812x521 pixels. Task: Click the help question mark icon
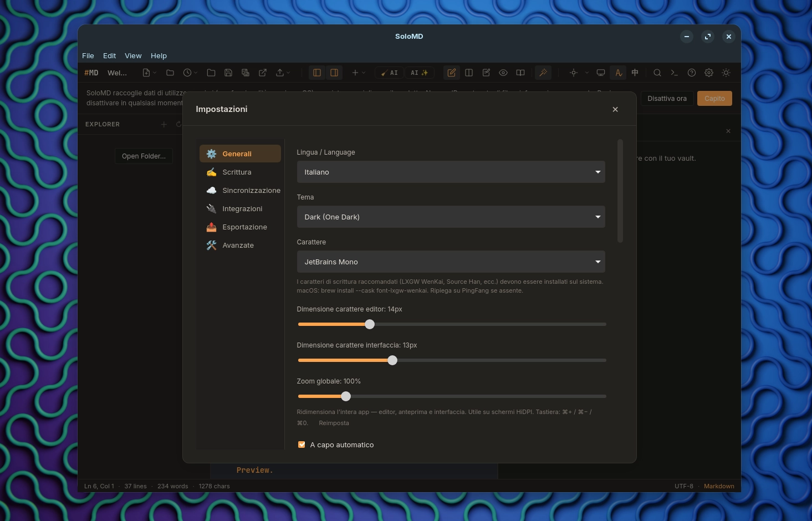click(x=692, y=73)
